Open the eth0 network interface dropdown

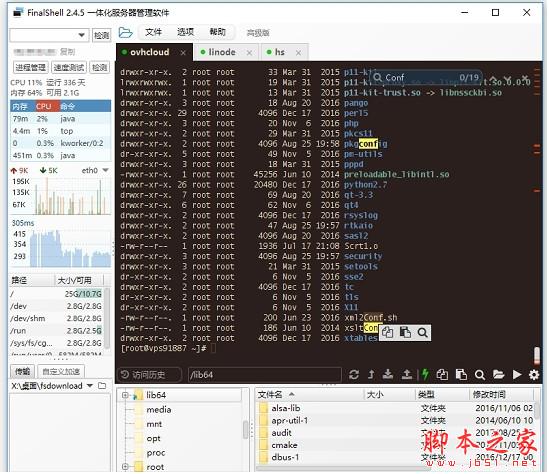[105, 170]
